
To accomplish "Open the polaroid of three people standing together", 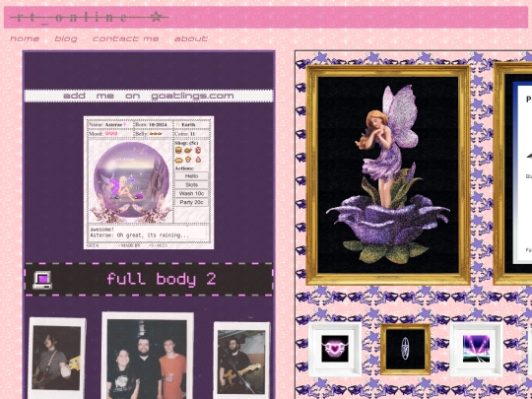I will click(148, 356).
